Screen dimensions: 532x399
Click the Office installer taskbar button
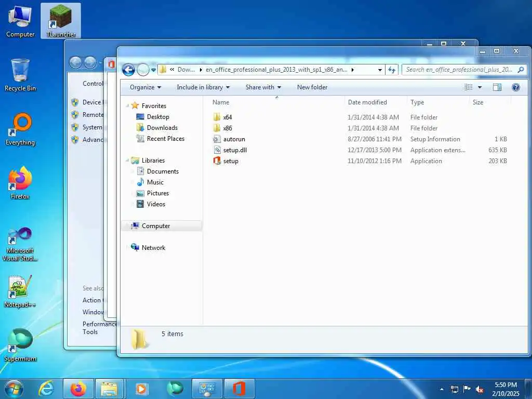(x=239, y=389)
